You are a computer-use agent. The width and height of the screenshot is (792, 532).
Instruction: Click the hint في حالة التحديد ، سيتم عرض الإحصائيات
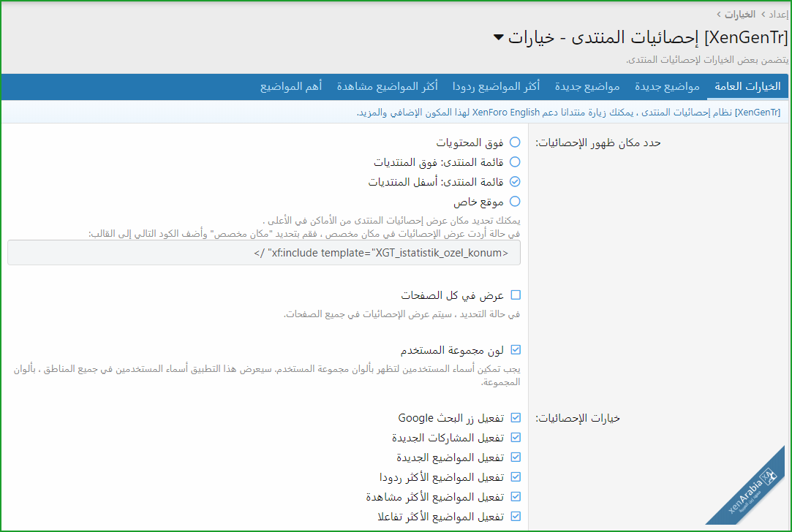(401, 314)
